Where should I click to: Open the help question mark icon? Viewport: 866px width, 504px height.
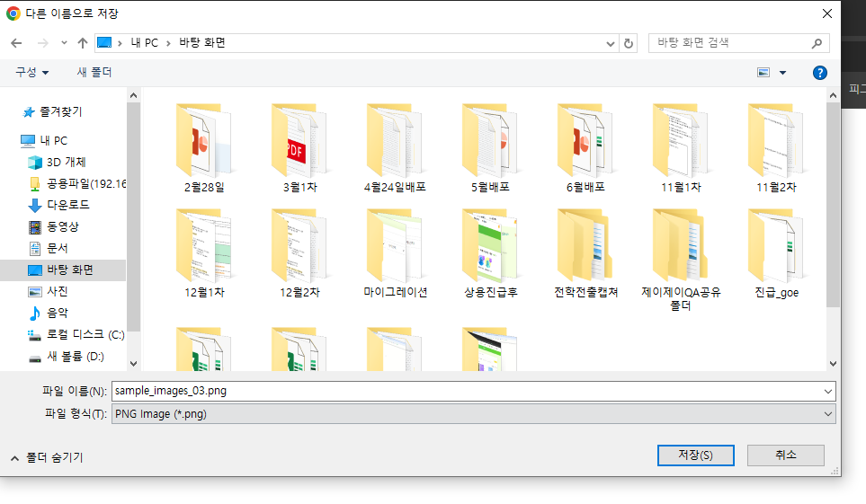click(x=819, y=73)
